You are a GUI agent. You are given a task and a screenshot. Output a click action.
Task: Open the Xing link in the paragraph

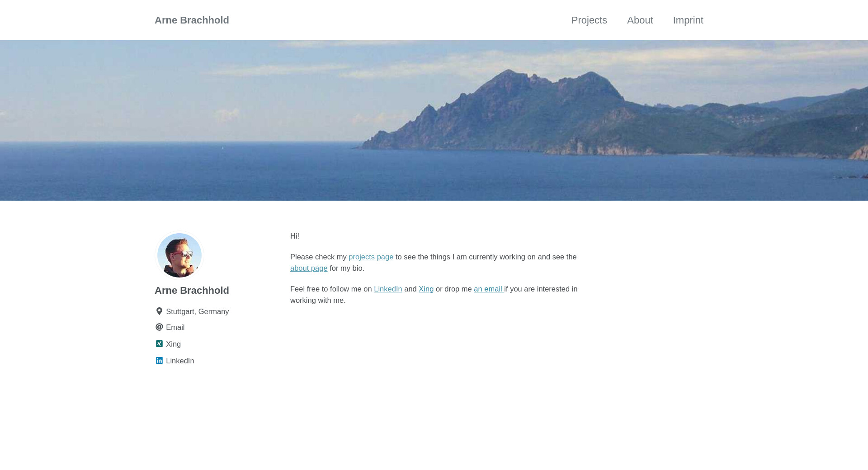[426, 289]
